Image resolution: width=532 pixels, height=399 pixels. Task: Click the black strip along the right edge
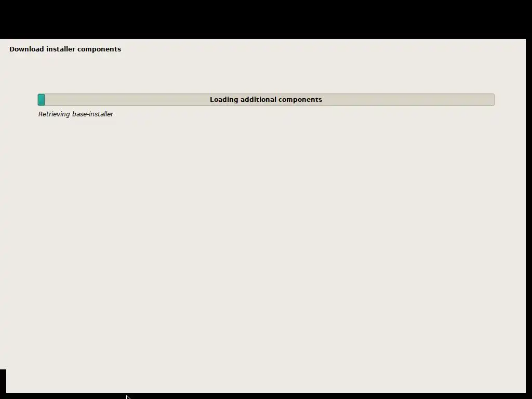529,217
